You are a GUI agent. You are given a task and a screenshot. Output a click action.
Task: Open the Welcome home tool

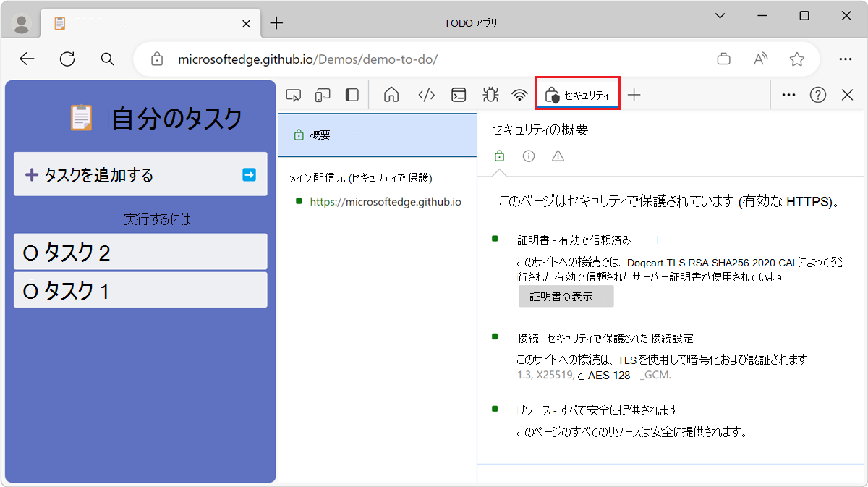(x=391, y=95)
